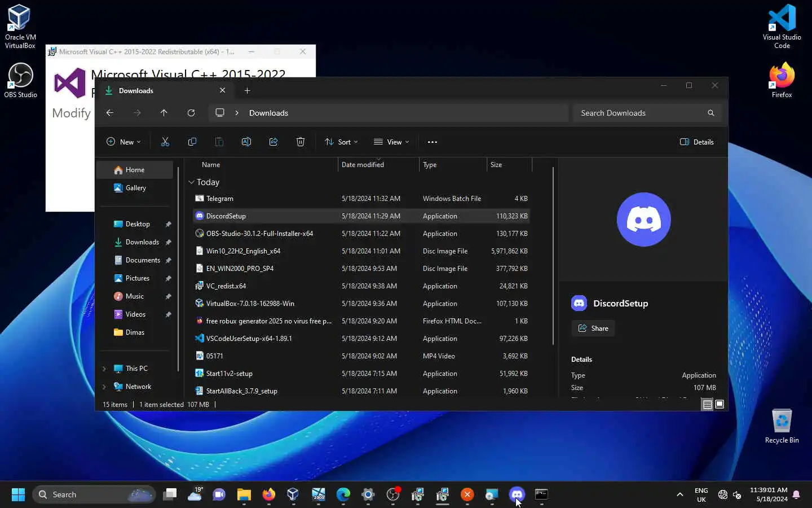Select free robux generator HTML file

[x=361, y=321]
